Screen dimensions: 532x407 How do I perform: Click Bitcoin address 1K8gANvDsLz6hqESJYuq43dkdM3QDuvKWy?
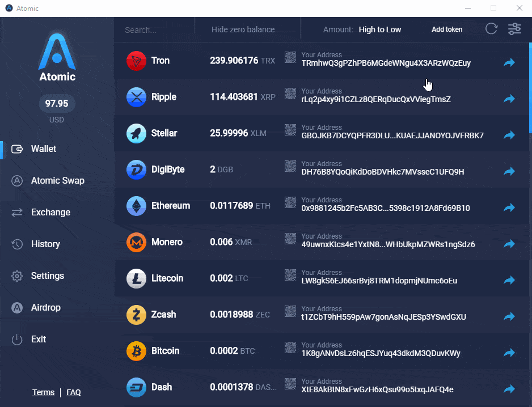(381, 353)
